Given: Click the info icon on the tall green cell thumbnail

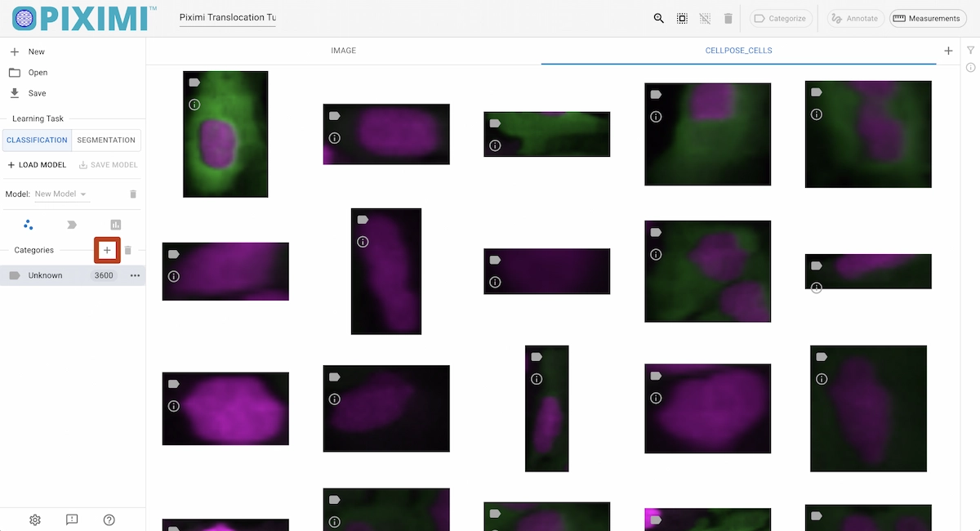Looking at the screenshot, I should click(x=194, y=105).
